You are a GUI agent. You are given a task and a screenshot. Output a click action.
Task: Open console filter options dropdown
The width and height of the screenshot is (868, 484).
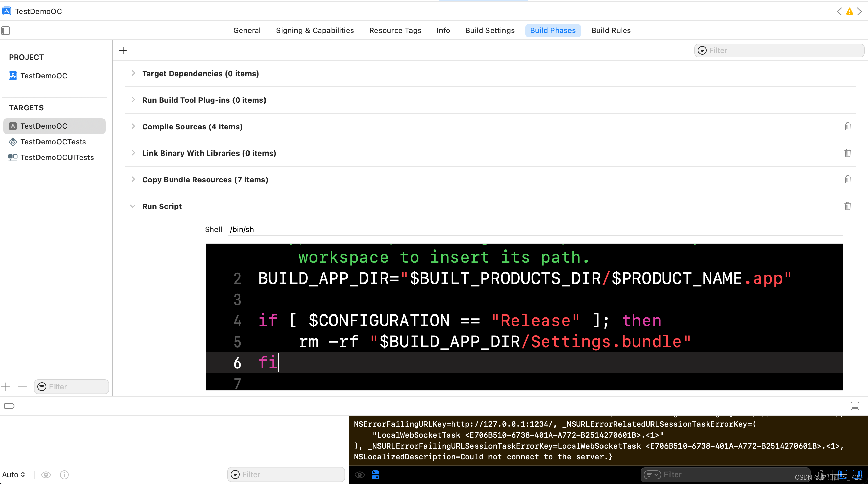pos(652,474)
